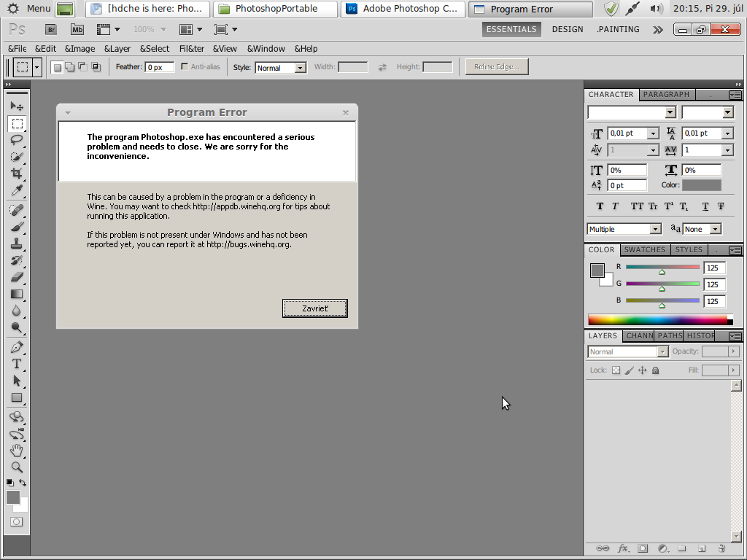Reset default foreground and background colors
Screen dimensions: 747x560
click(10, 483)
